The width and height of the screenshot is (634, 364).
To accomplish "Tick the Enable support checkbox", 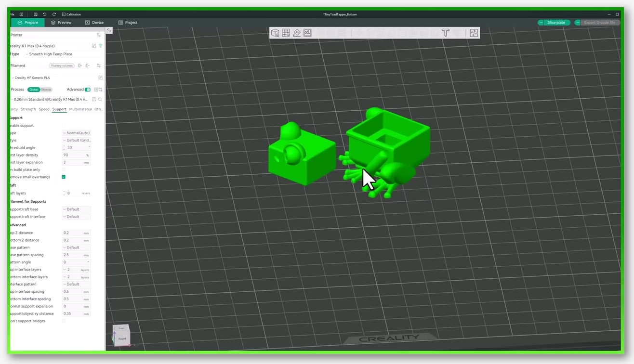I will pyautogui.click(x=64, y=126).
